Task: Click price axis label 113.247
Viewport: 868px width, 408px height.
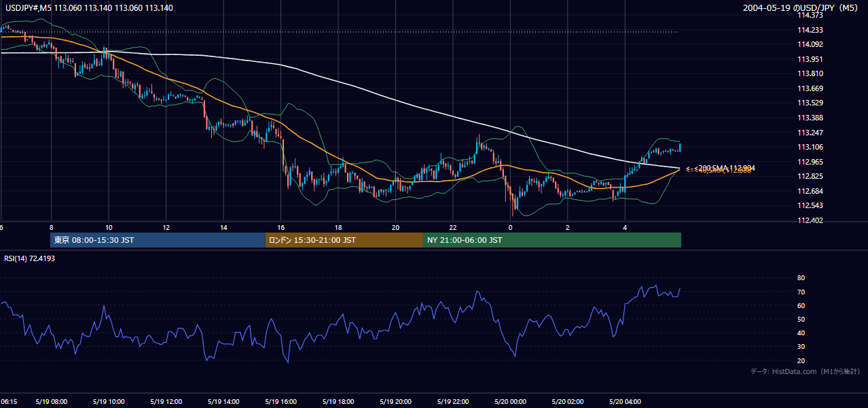Action: 810,133
